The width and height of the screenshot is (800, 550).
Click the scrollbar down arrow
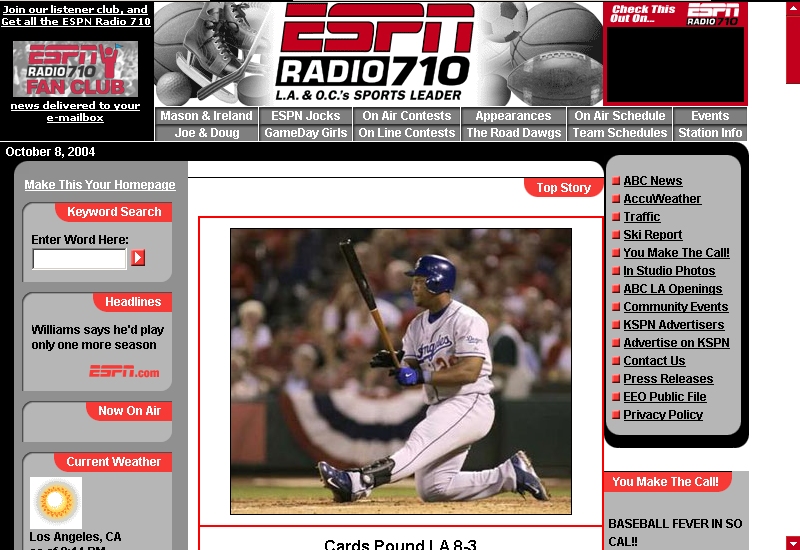[792, 543]
